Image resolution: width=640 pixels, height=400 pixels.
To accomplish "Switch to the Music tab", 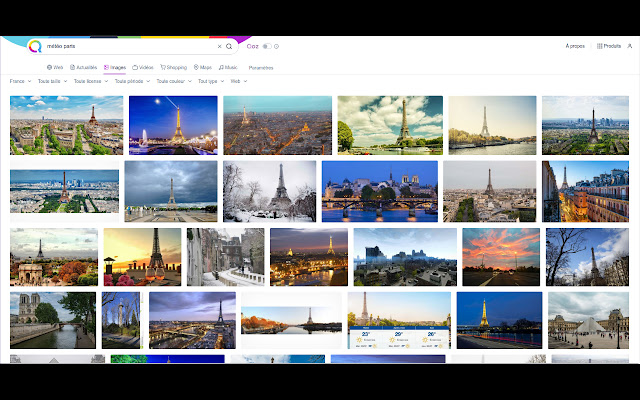I will [228, 67].
